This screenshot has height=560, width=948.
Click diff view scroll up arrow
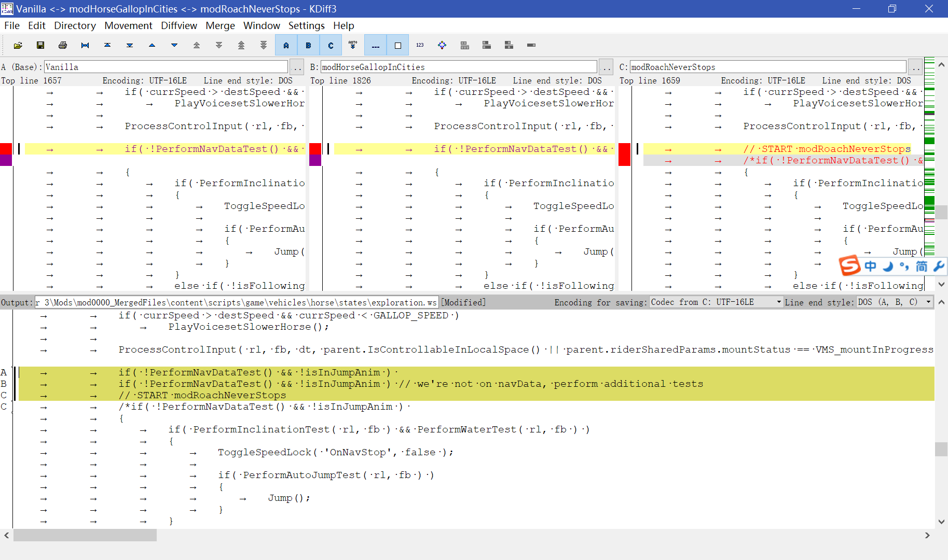[x=942, y=65]
